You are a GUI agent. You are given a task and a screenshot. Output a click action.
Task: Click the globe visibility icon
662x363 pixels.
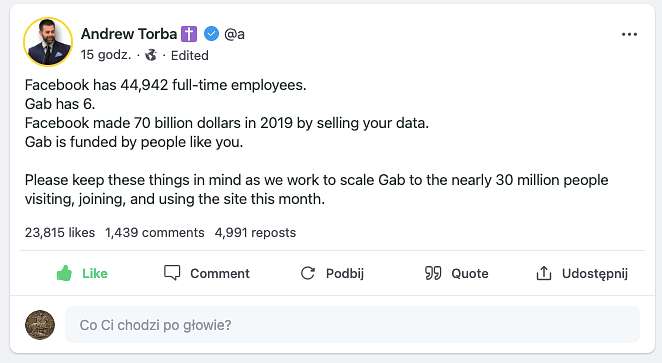[151, 55]
